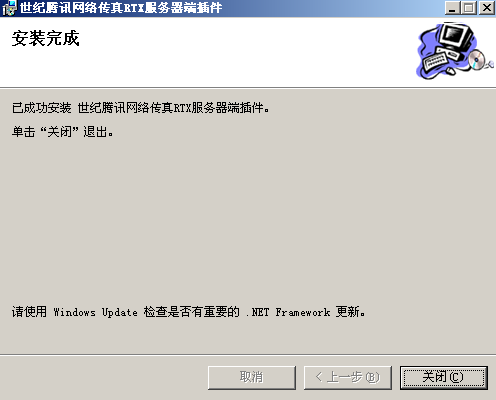Screen dimensions: 496x400
Task: Click the white header banner beside the heading
Action: click(x=247, y=52)
